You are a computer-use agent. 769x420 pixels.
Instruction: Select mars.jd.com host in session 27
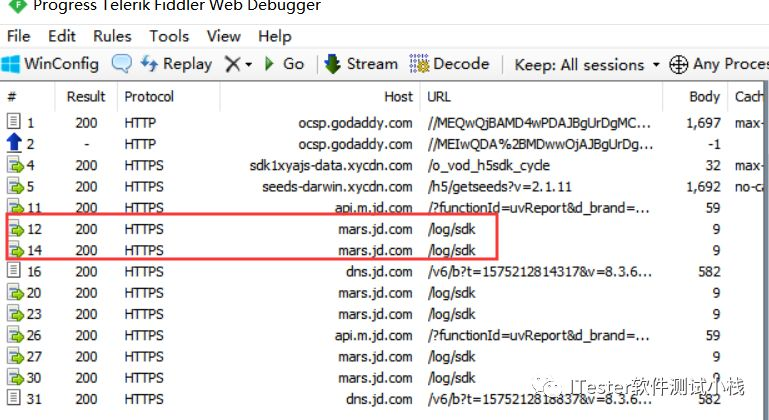(x=375, y=357)
